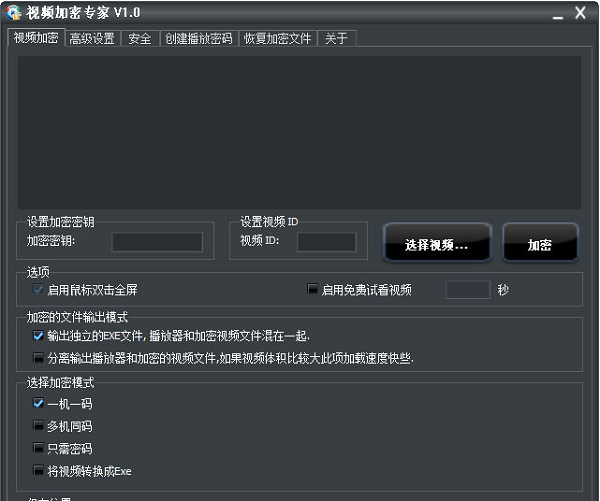Click the 加密密钥 input field
This screenshot has height=501, width=600.
click(x=157, y=242)
